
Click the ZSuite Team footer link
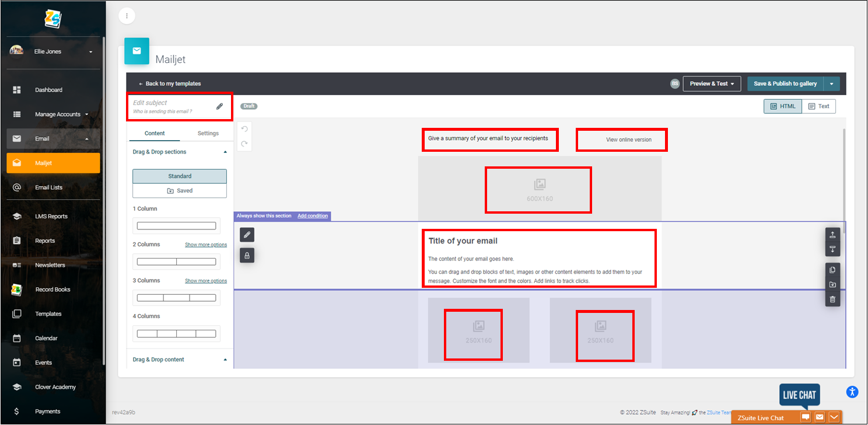pos(718,412)
